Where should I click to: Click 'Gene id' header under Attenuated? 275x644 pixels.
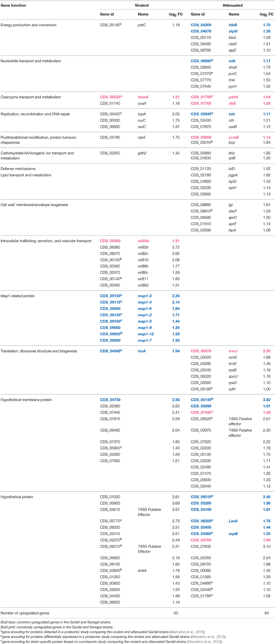[198, 14]
